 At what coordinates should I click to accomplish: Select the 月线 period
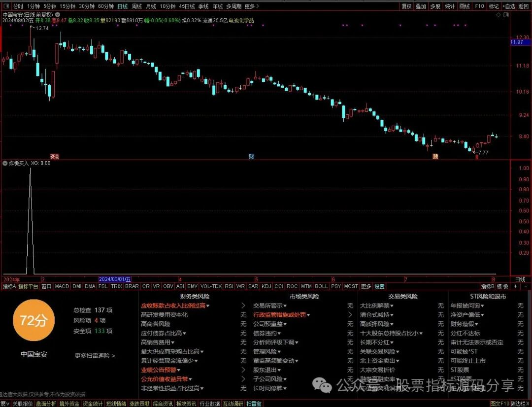(x=151, y=6)
